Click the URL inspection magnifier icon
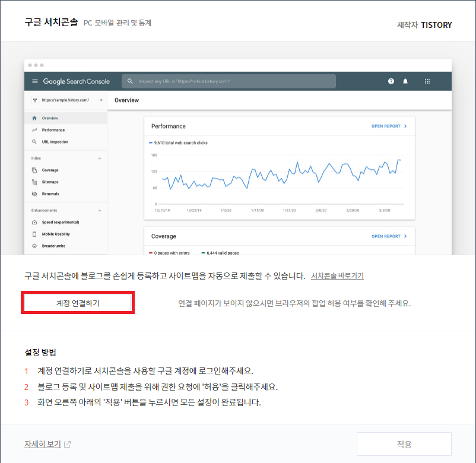Screen dimensions: 476x463 [x=34, y=142]
